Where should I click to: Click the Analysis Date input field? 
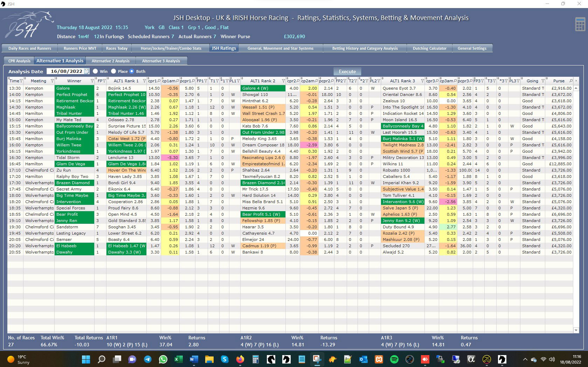[x=65, y=71]
